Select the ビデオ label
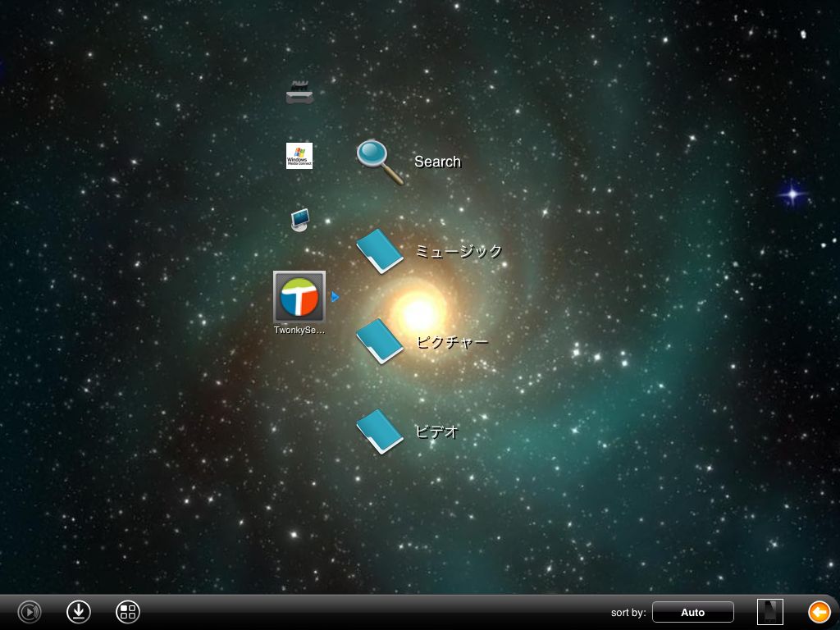840x630 pixels. coord(437,431)
